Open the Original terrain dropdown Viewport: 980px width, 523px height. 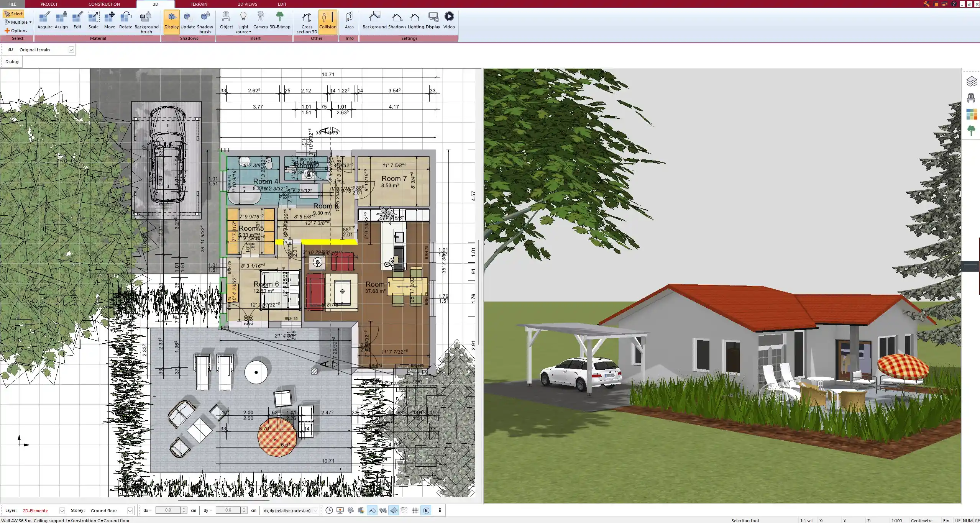[x=71, y=50]
